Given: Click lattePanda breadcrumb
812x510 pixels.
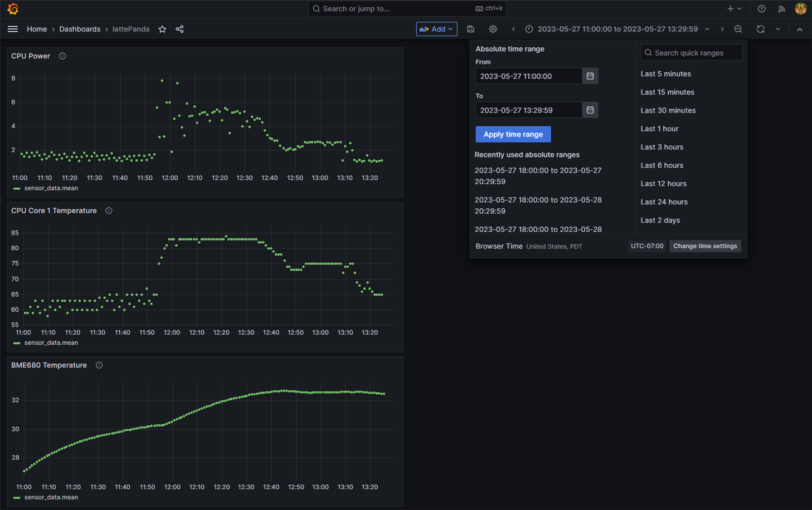Looking at the screenshot, I should [x=131, y=29].
